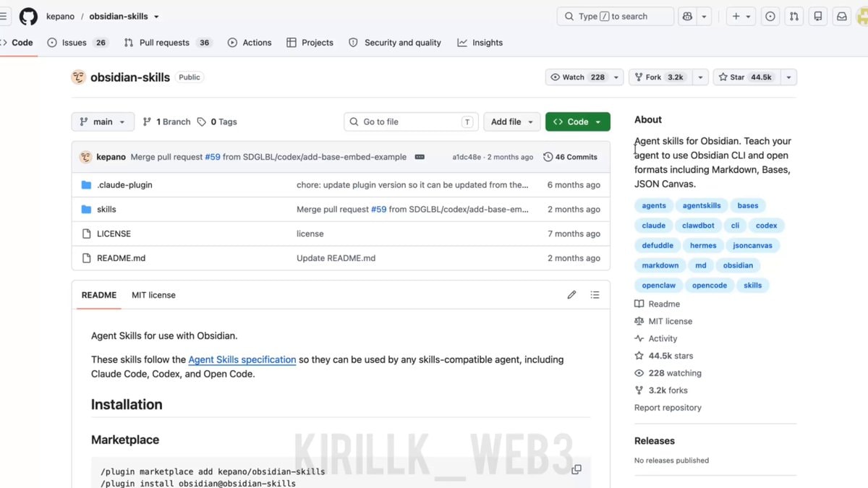Open the GitHub logo home link

coord(28,16)
